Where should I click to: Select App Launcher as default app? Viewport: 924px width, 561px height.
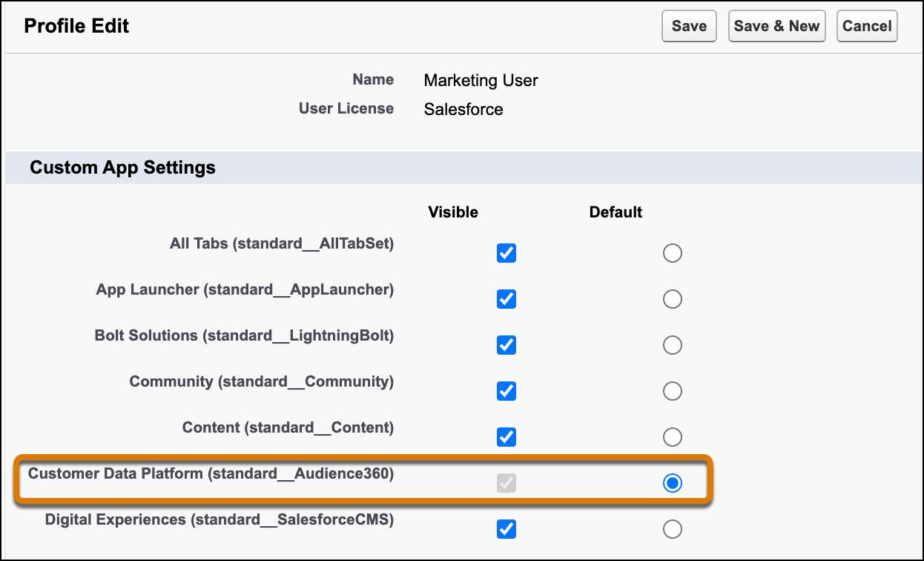tap(673, 299)
